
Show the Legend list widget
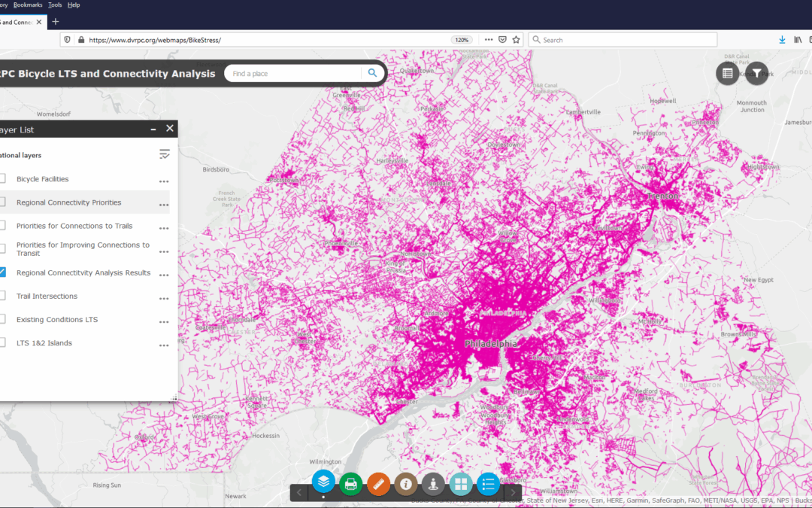(x=488, y=483)
